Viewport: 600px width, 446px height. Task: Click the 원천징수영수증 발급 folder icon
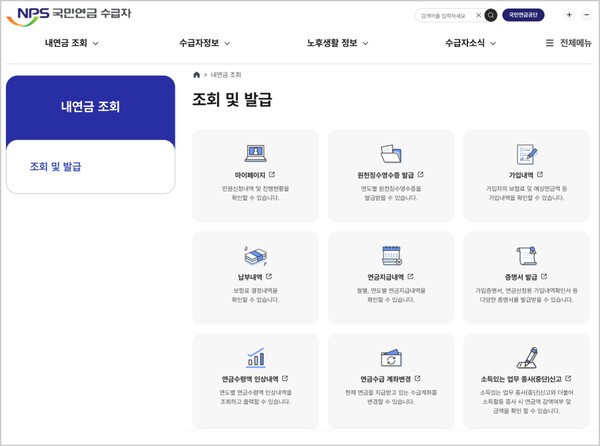[391, 153]
